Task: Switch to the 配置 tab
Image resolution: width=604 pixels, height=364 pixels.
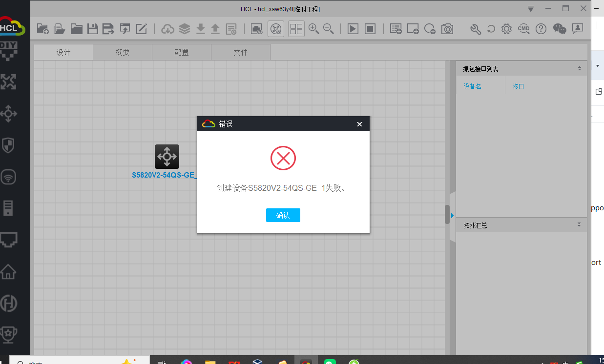Action: click(x=181, y=52)
